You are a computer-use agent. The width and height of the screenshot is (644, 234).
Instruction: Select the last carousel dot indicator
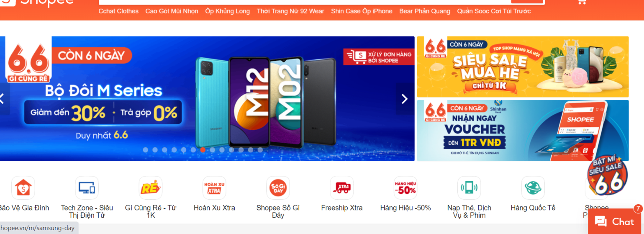coord(260,150)
